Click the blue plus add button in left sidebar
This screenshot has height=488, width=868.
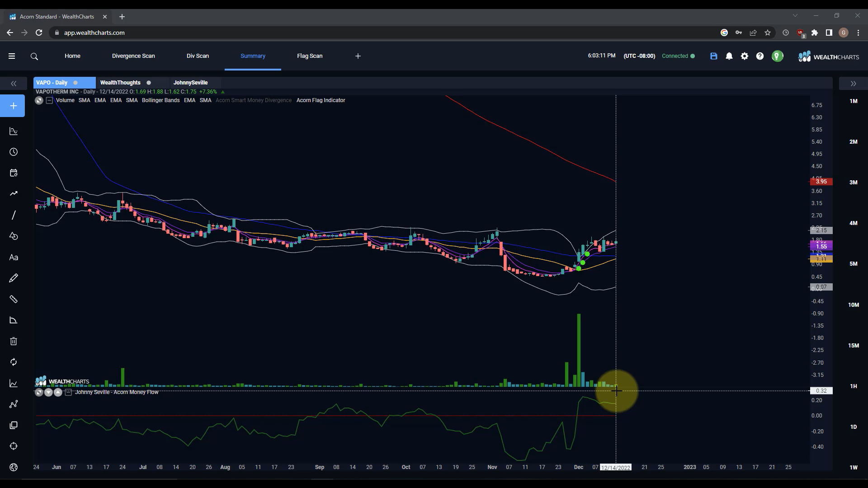point(13,106)
